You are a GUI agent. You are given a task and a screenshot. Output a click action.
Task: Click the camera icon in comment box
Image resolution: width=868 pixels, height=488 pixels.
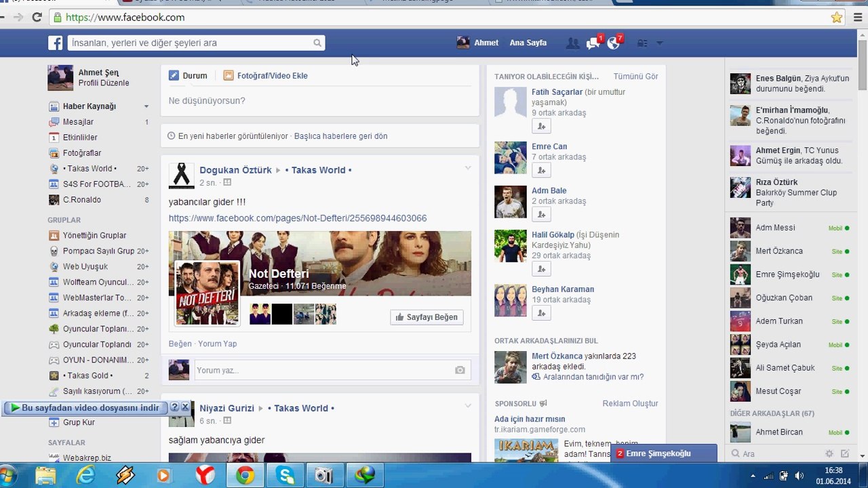460,370
